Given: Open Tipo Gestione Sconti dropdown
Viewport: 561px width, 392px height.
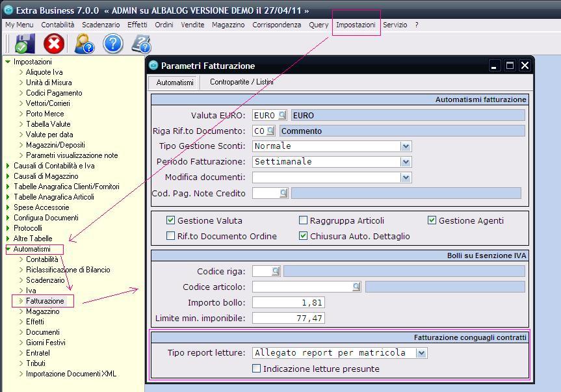Looking at the screenshot, I should coord(406,146).
